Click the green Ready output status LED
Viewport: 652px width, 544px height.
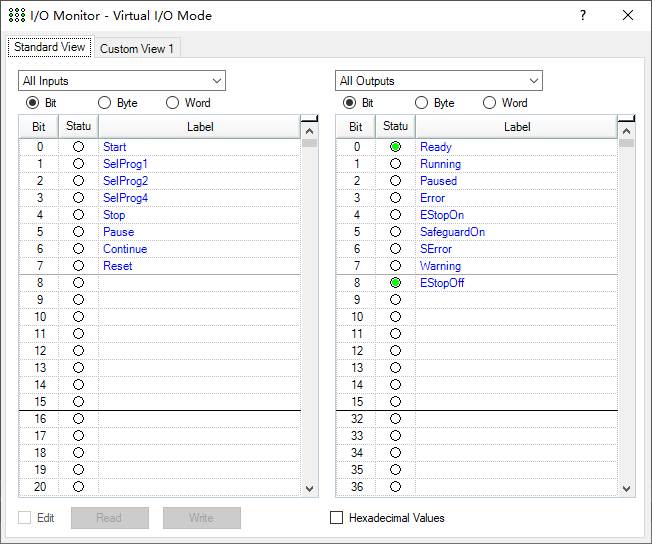point(396,147)
